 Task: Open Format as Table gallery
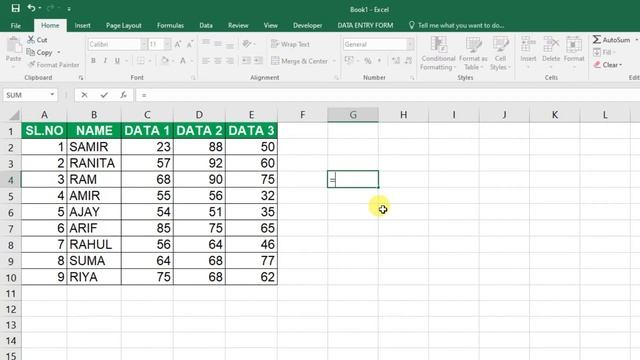coord(473,53)
